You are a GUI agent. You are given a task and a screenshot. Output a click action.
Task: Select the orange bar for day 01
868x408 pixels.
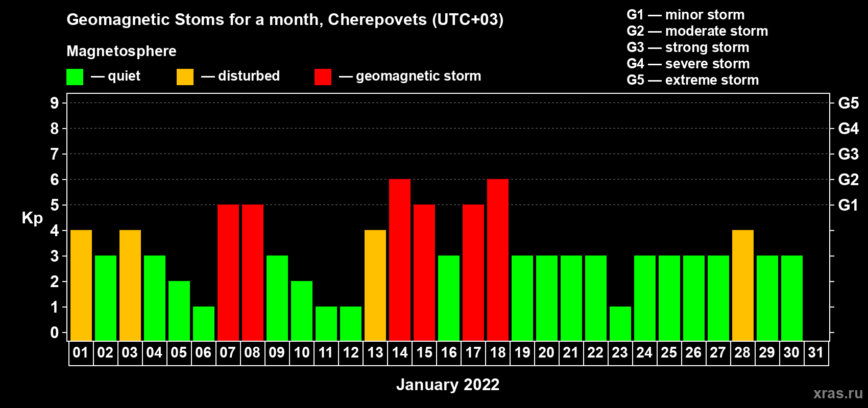point(81,285)
